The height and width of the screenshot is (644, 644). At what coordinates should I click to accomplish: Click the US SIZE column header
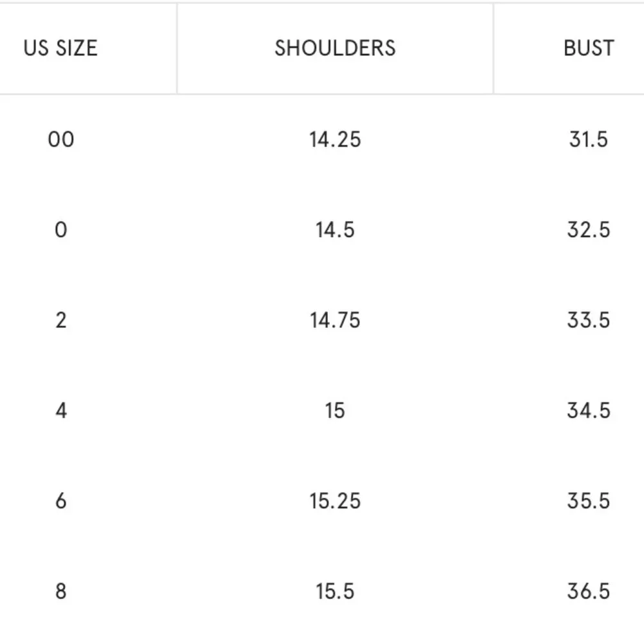61,48
